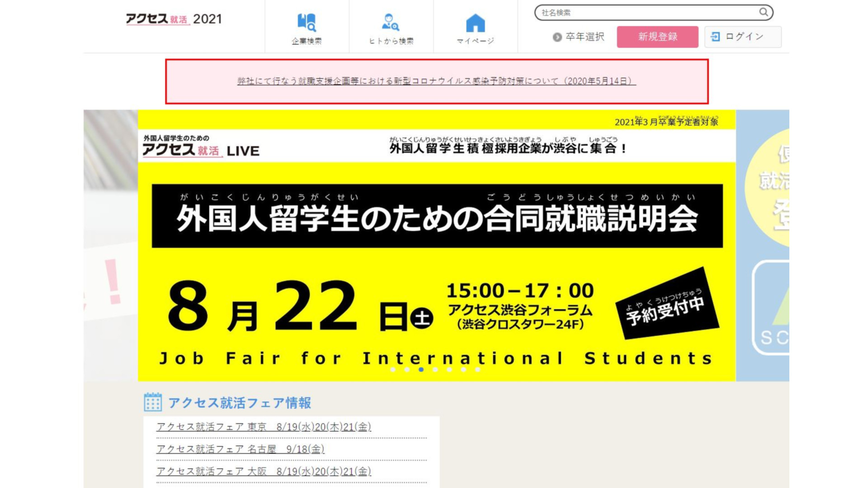This screenshot has height=488, width=868.
Task: Open the アクセス就活フェア 名古屋 9/18 link
Action: point(240,449)
